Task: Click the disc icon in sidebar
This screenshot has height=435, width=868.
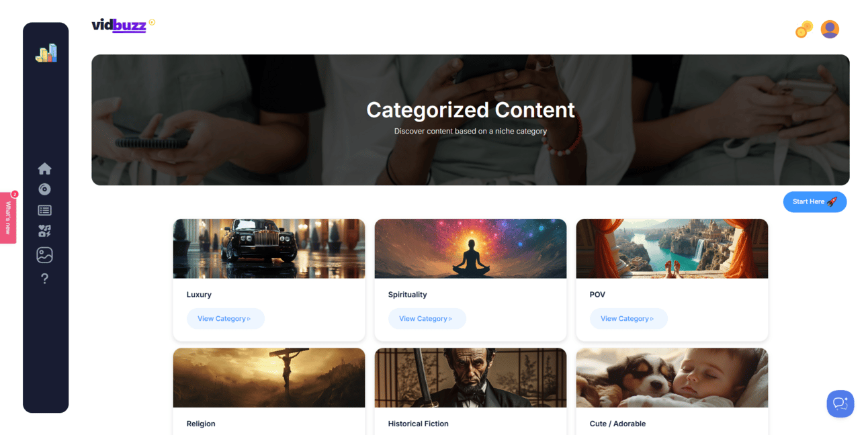Action: pos(45,189)
